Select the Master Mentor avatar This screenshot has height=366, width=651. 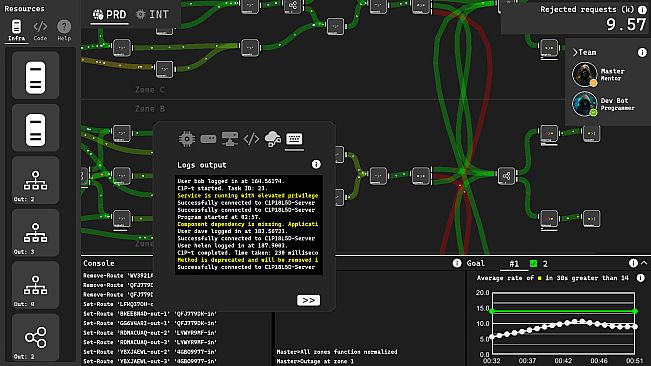coord(585,74)
